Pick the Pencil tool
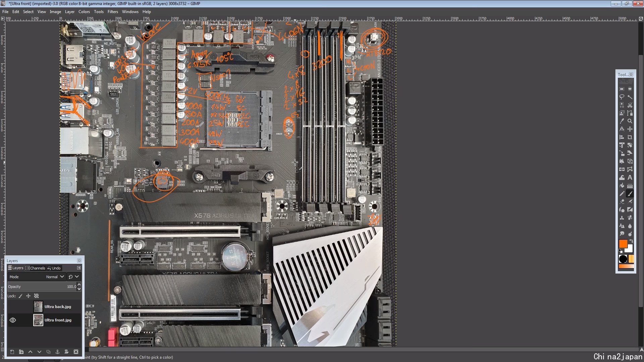The image size is (644, 362). [x=622, y=194]
